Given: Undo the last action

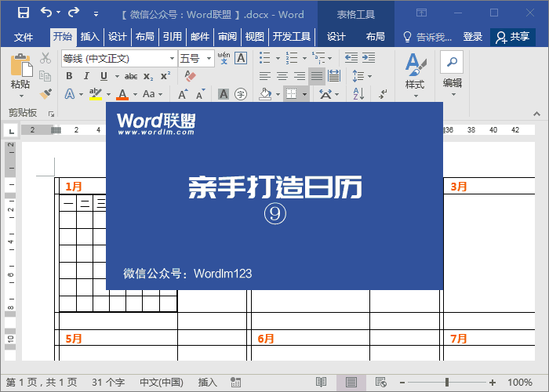Looking at the screenshot, I should (46, 13).
